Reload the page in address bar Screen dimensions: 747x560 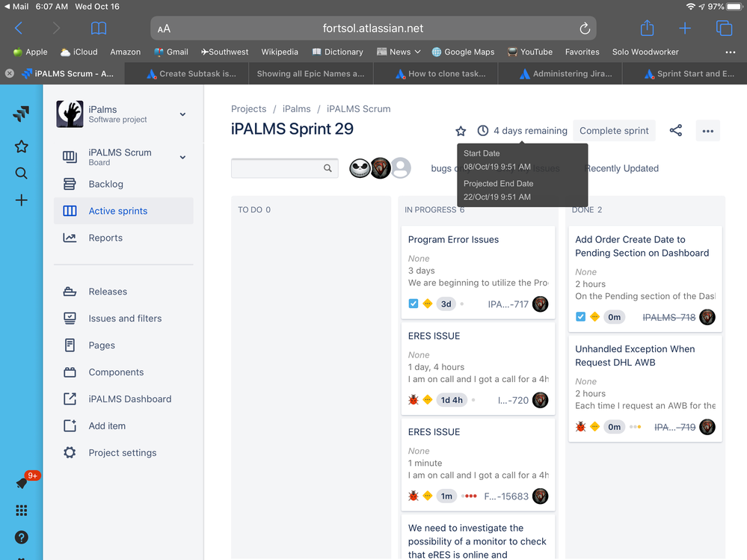tap(585, 28)
